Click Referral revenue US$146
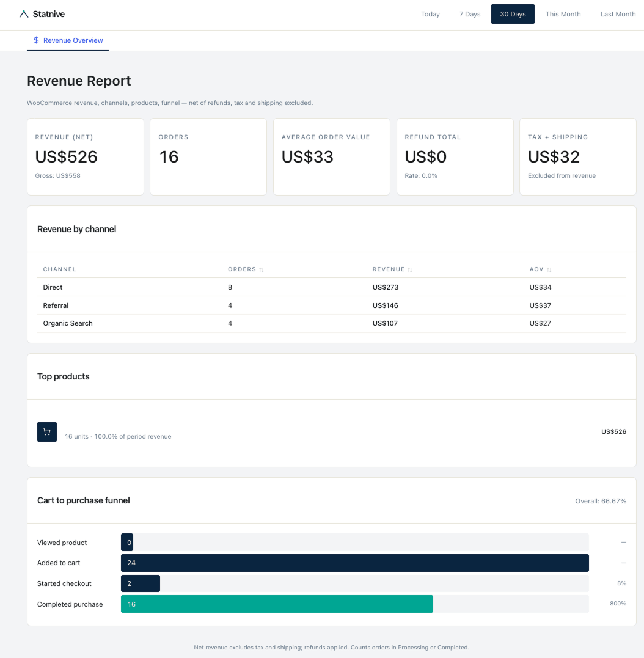Screen dimensions: 644x658 tap(385, 305)
